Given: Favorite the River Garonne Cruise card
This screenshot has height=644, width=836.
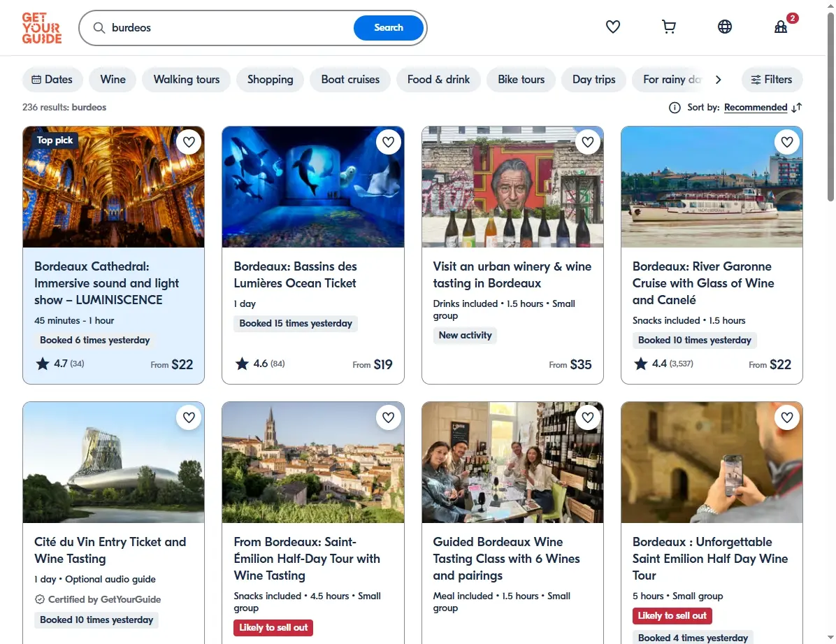Looking at the screenshot, I should (787, 142).
